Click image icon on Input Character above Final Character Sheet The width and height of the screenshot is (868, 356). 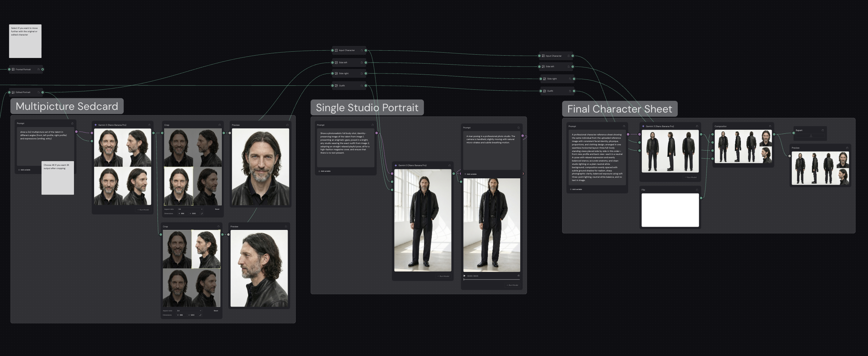pos(543,56)
